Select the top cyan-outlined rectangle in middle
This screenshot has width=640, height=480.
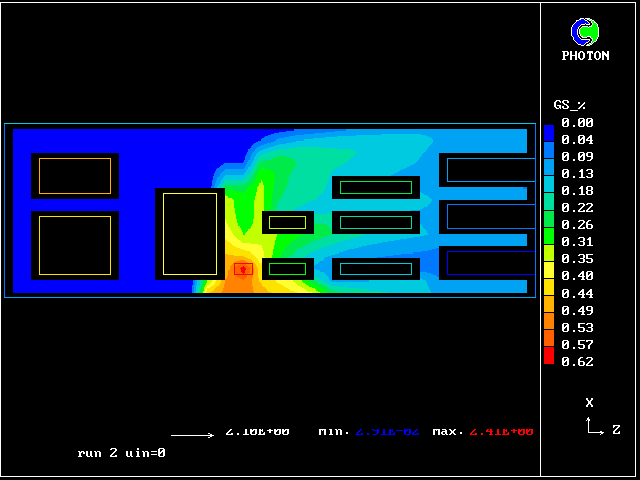coord(376,187)
